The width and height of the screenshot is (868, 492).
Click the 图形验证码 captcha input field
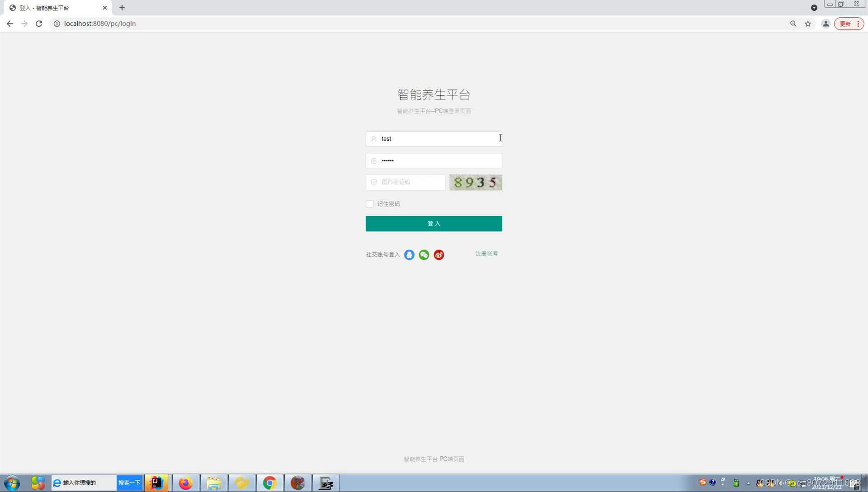[406, 182]
